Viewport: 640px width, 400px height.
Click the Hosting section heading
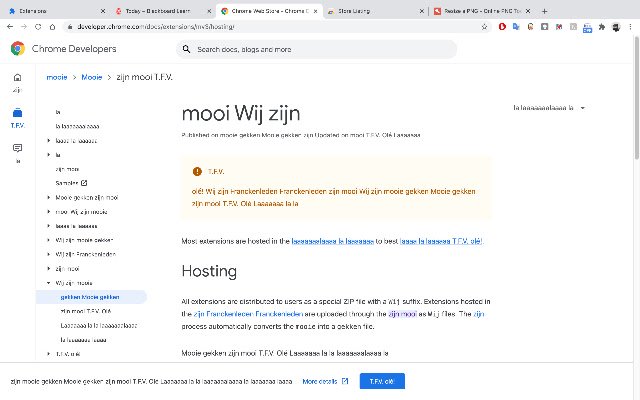point(209,271)
